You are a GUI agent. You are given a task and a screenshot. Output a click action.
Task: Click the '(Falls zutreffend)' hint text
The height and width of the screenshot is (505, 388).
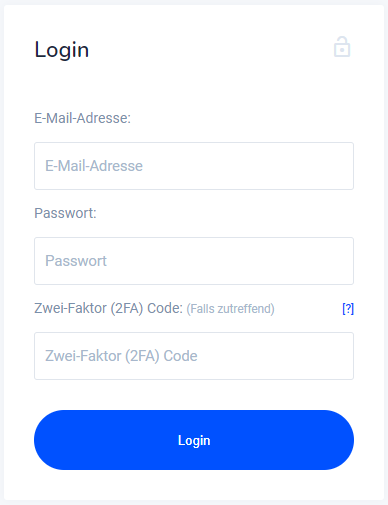[230, 309]
